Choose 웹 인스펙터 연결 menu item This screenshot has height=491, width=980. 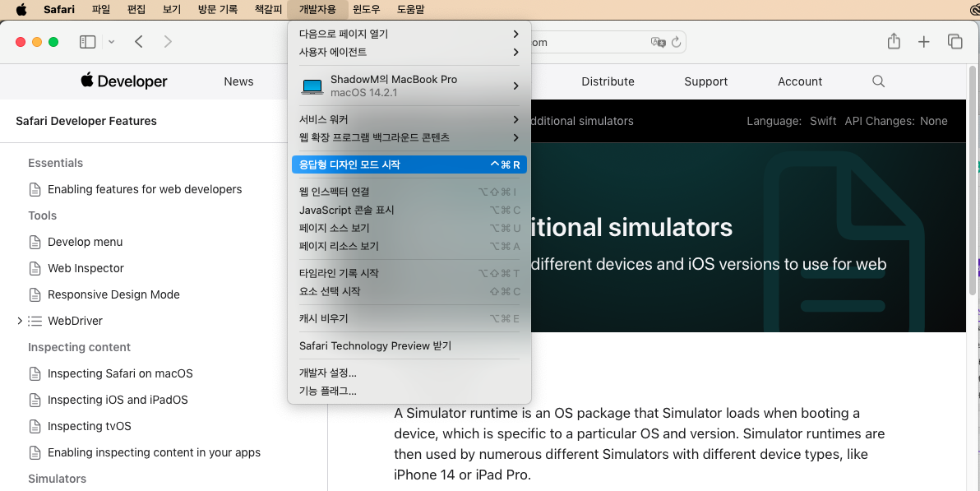pyautogui.click(x=409, y=192)
